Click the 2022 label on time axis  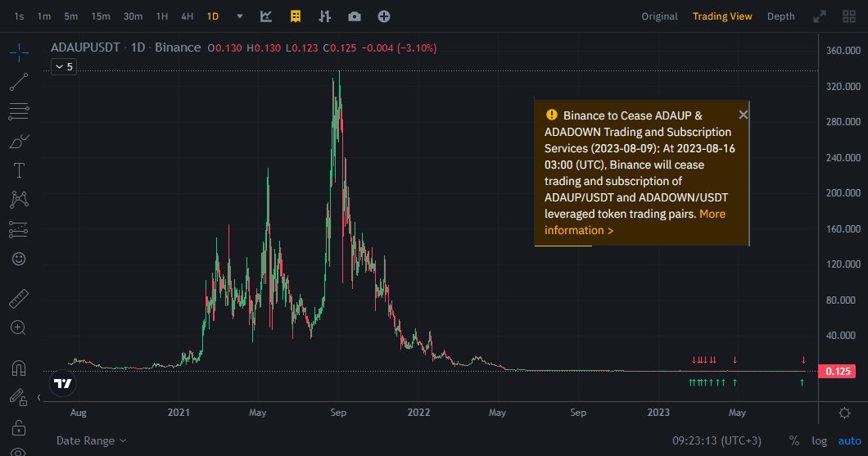(418, 413)
